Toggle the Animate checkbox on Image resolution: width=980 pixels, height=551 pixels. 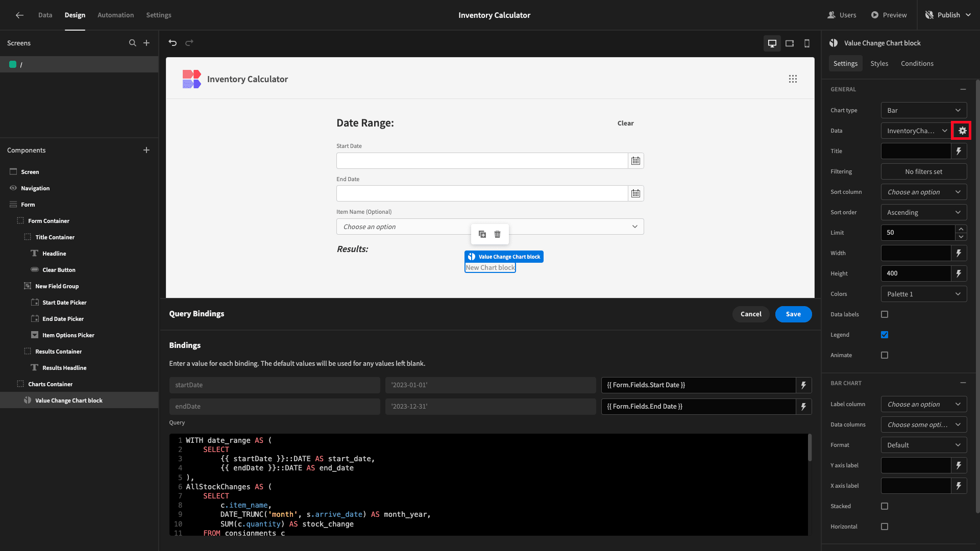point(885,355)
